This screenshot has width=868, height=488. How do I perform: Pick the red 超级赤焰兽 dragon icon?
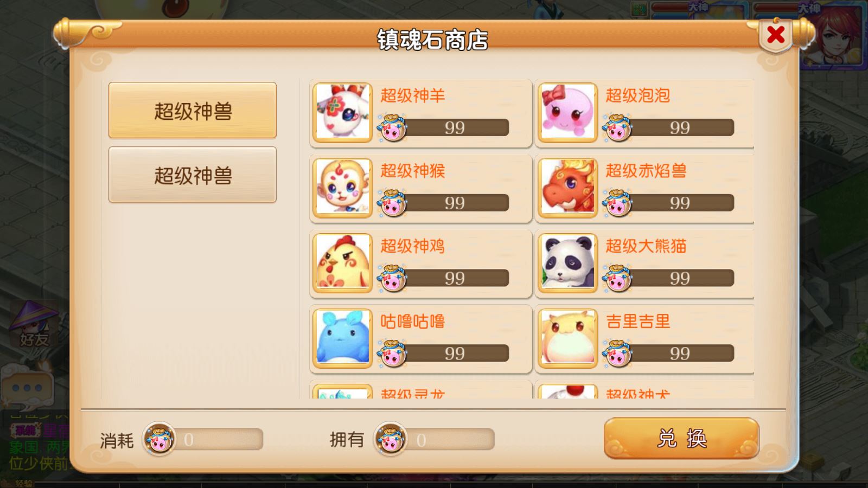[x=568, y=188]
